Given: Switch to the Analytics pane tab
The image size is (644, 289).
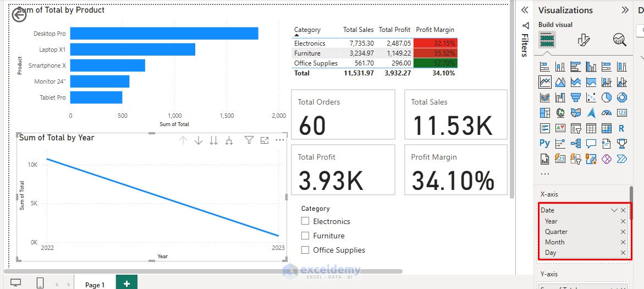Looking at the screenshot, I should (x=619, y=40).
